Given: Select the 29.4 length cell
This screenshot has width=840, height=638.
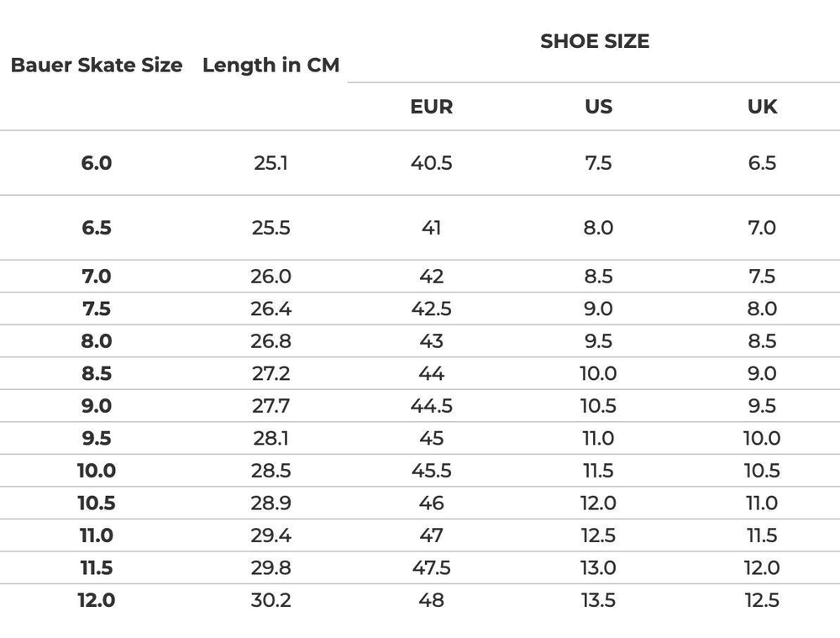Looking at the screenshot, I should click(x=270, y=535).
